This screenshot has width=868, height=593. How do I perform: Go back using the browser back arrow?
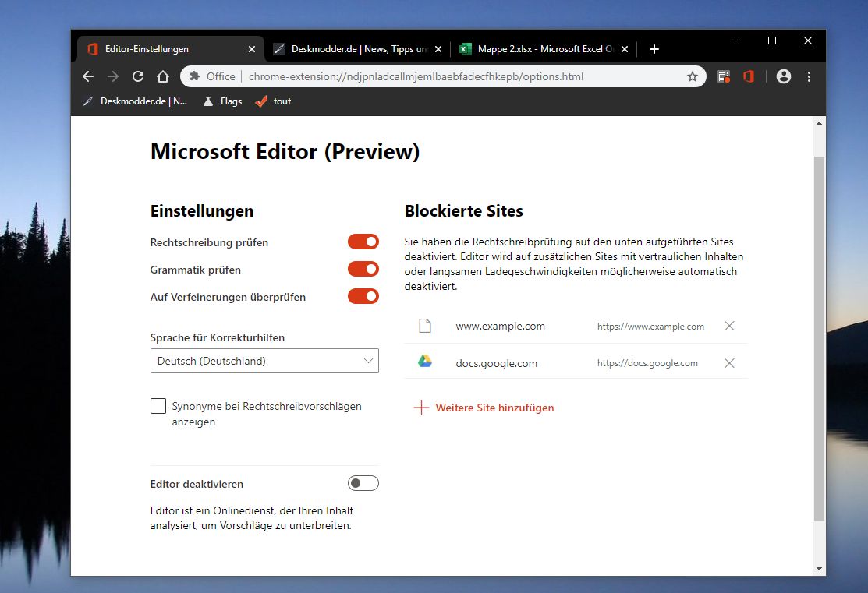88,76
